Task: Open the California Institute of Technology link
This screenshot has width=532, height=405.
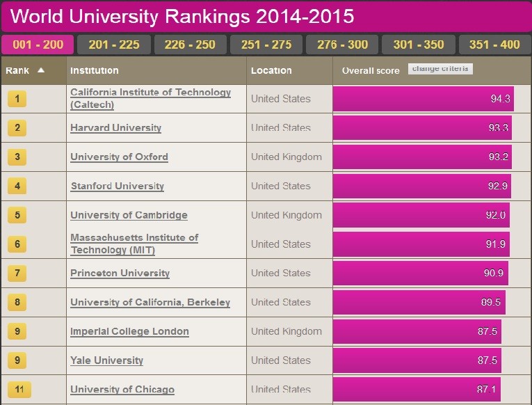Action: [x=150, y=98]
